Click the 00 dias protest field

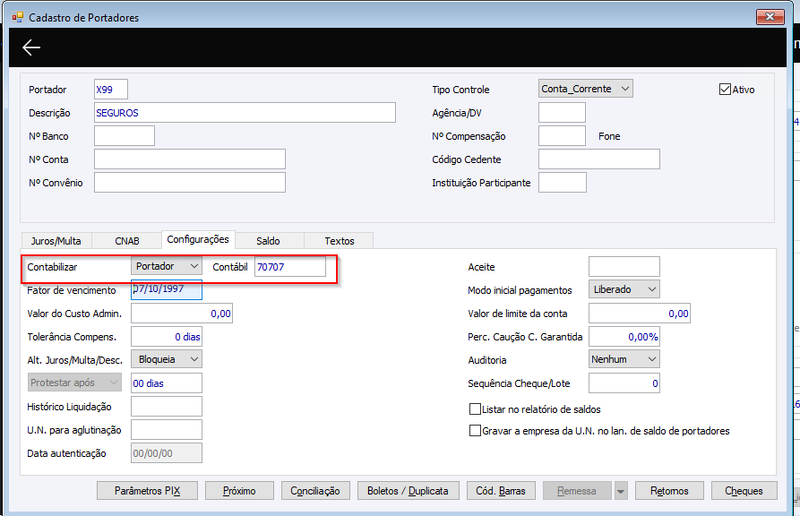[x=166, y=383]
